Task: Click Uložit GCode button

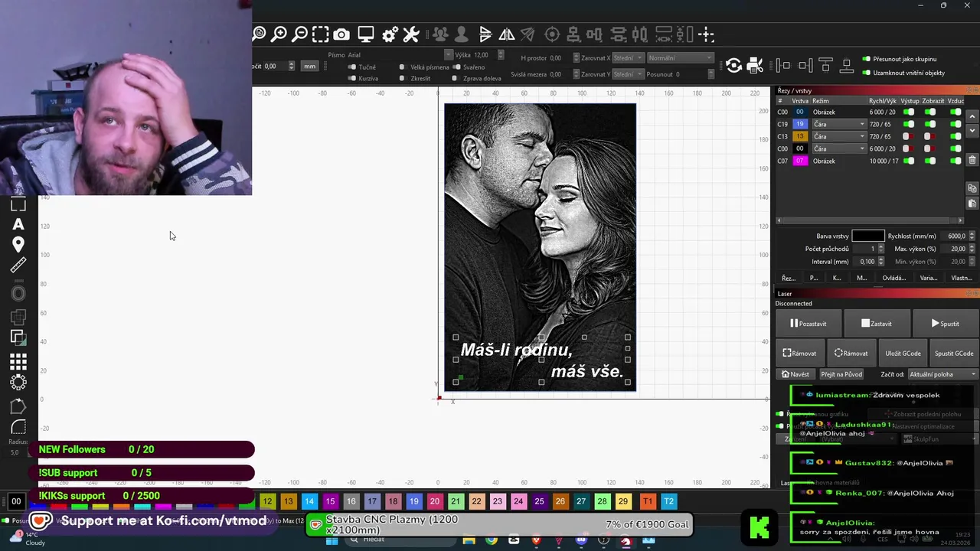Action: (x=903, y=354)
